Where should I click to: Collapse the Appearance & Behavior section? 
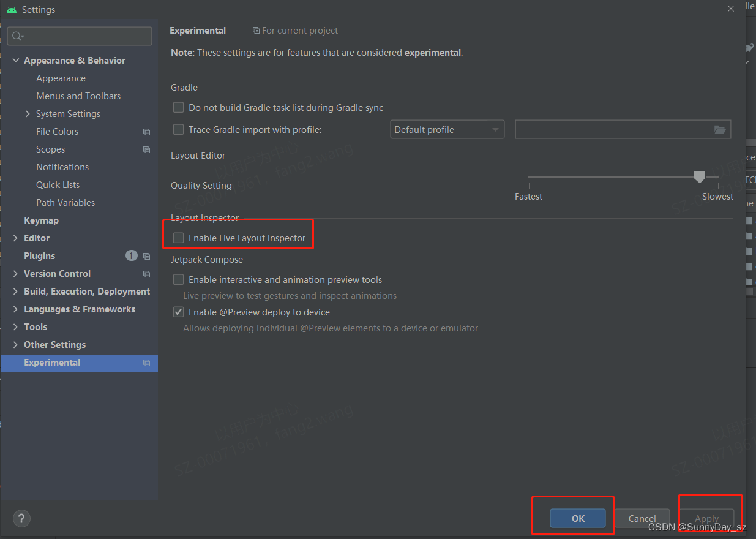(15, 60)
